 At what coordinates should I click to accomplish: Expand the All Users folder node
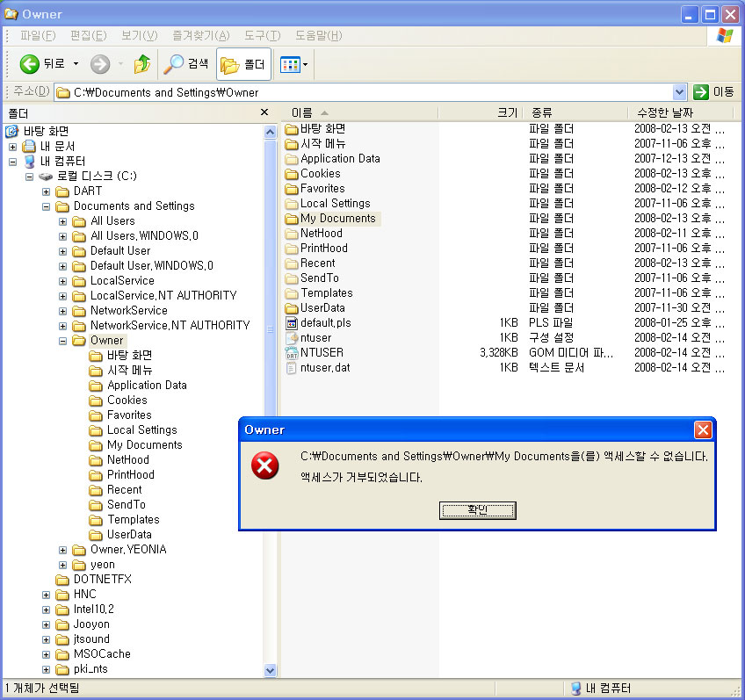[x=62, y=222]
